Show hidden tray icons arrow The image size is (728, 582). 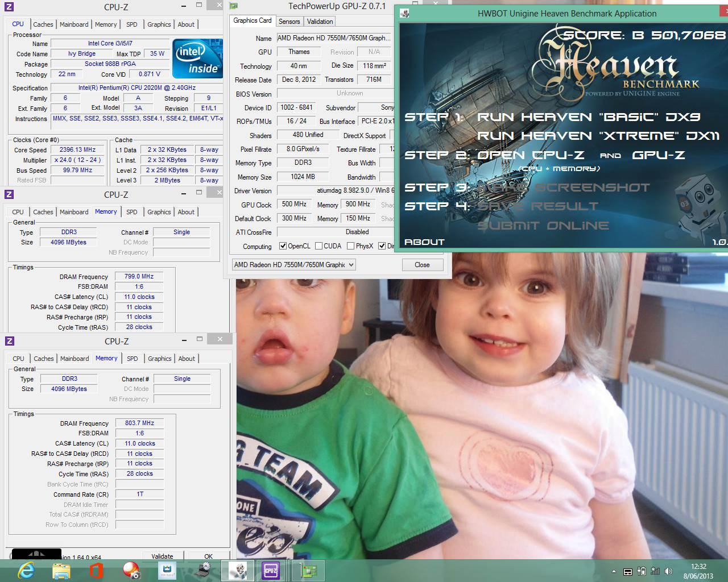click(614, 571)
